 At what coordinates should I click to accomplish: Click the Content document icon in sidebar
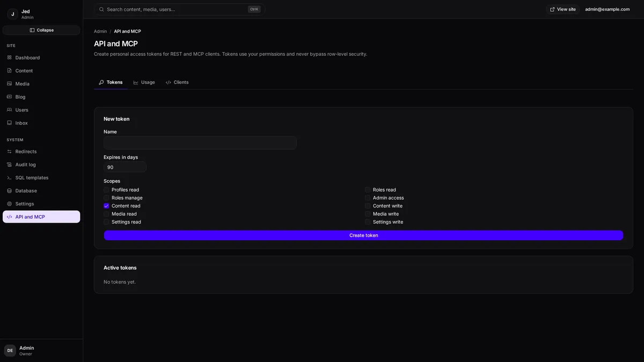click(x=9, y=70)
